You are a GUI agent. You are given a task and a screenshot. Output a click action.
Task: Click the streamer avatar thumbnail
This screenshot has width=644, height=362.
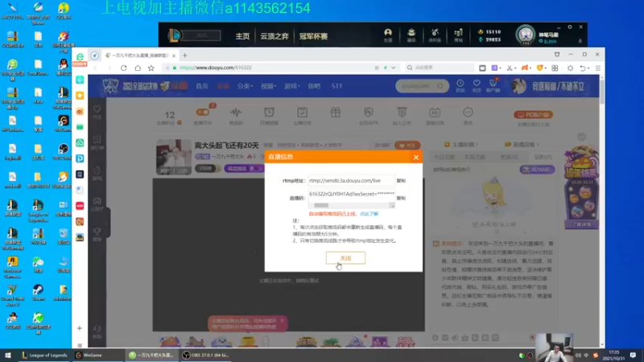click(174, 157)
